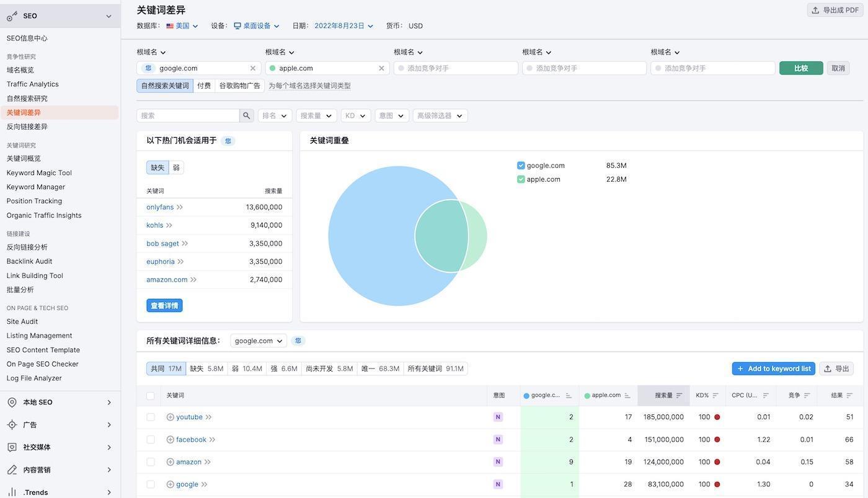This screenshot has height=498, width=868.
Task: Click double-arrow icon next to amazon.com keyword
Action: click(193, 280)
